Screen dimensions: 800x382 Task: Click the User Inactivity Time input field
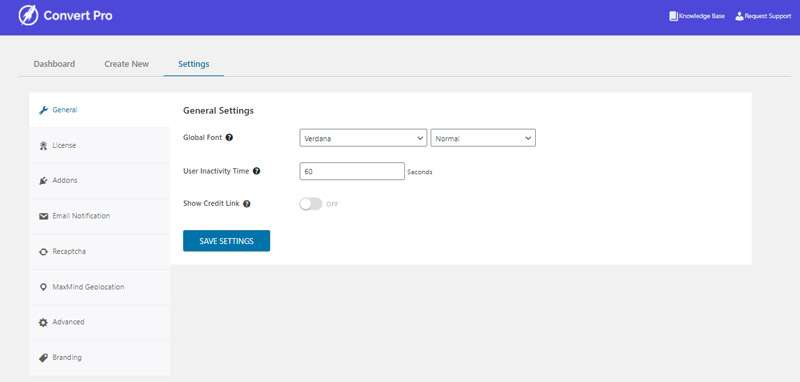click(352, 171)
